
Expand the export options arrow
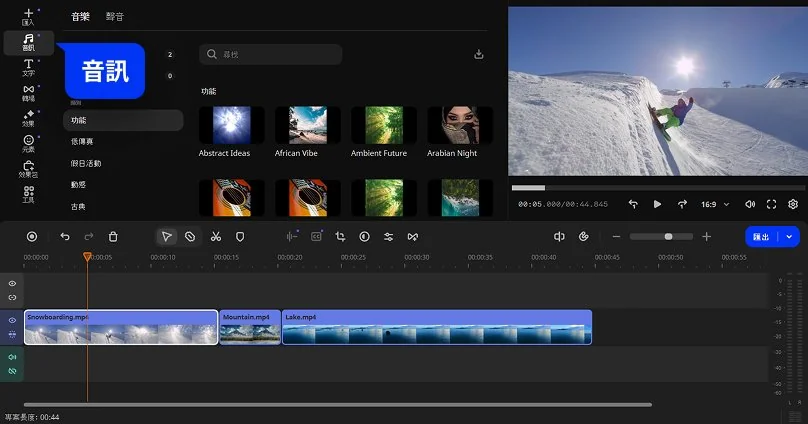click(x=791, y=236)
